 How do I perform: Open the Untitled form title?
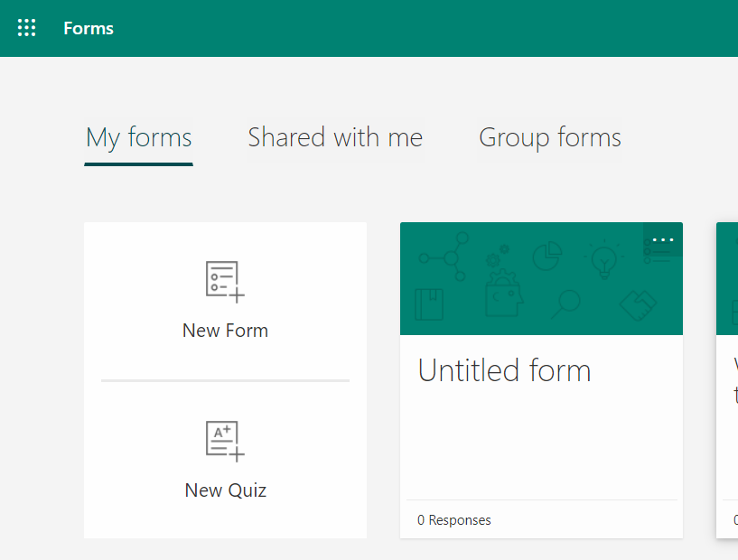click(504, 370)
